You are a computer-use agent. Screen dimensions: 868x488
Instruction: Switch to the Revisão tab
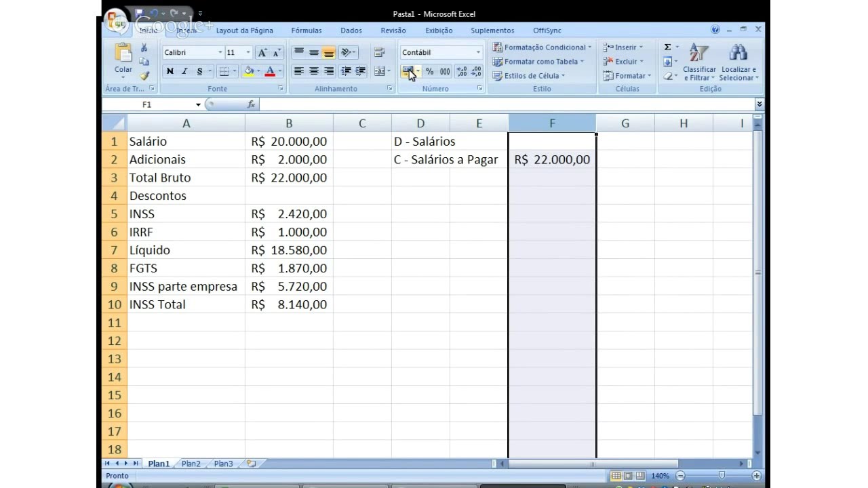tap(393, 30)
